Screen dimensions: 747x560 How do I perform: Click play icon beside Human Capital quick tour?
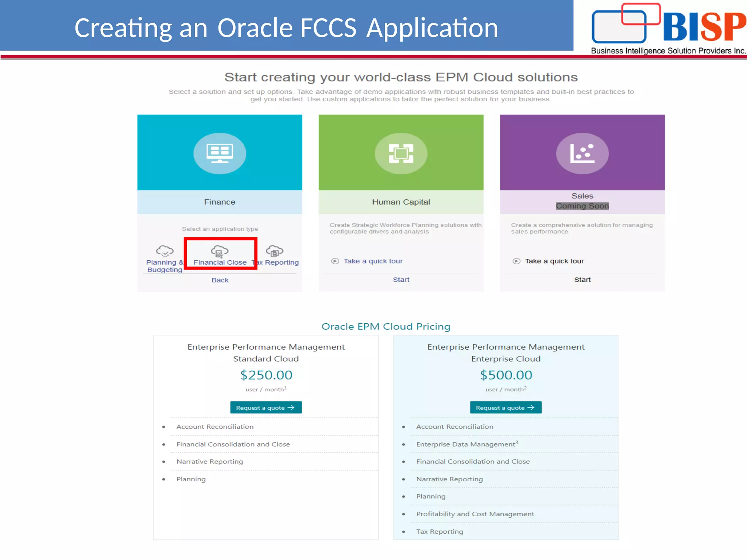pos(335,261)
